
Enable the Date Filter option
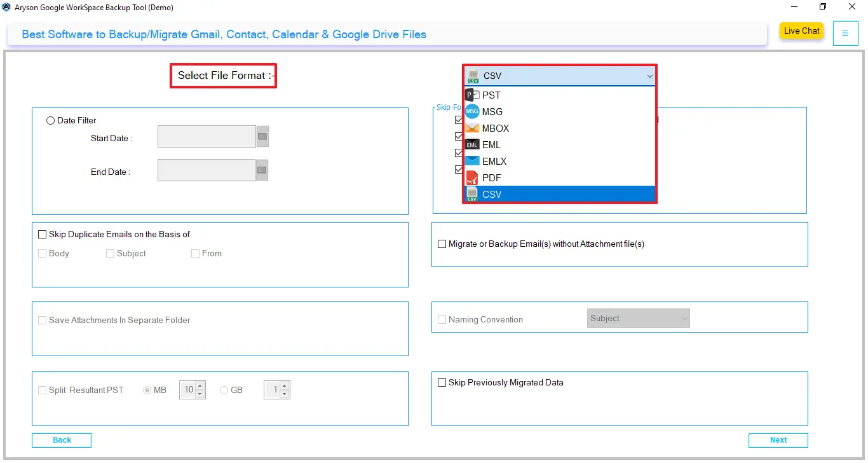(50, 120)
